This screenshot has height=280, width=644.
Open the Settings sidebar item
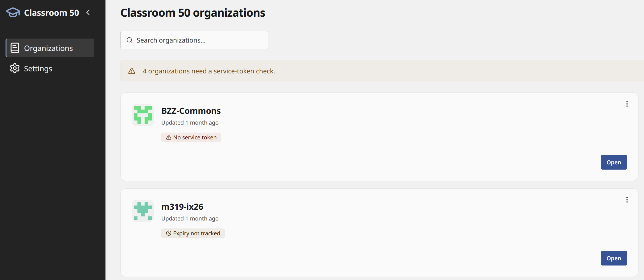[50, 68]
